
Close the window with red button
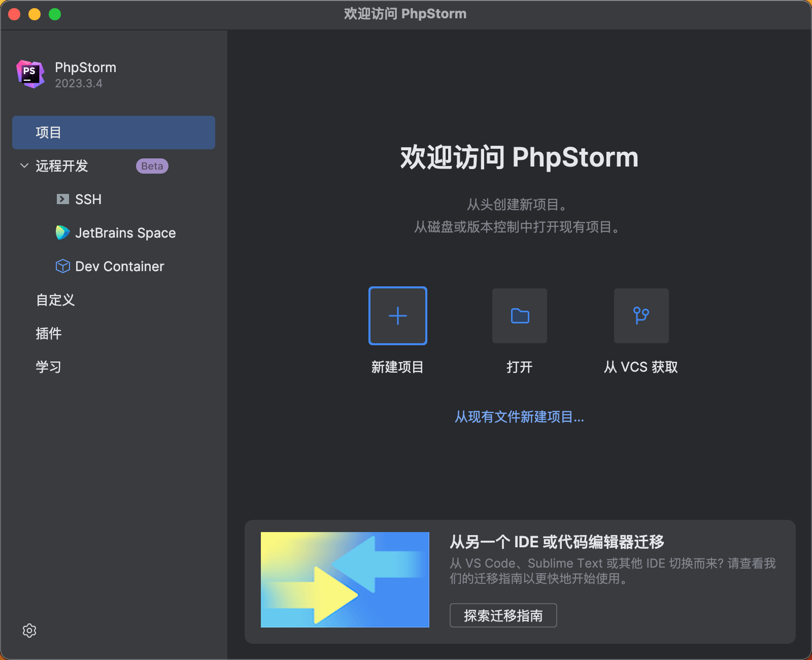(x=14, y=14)
